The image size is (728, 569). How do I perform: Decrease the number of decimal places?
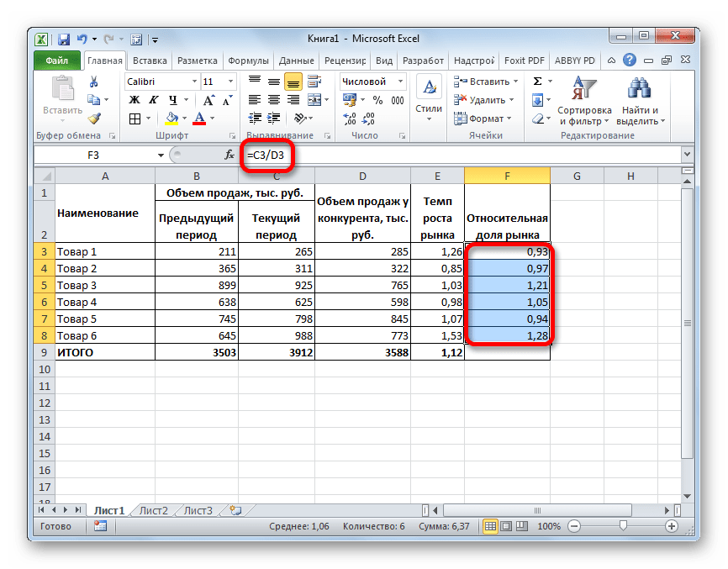pyautogui.click(x=368, y=119)
